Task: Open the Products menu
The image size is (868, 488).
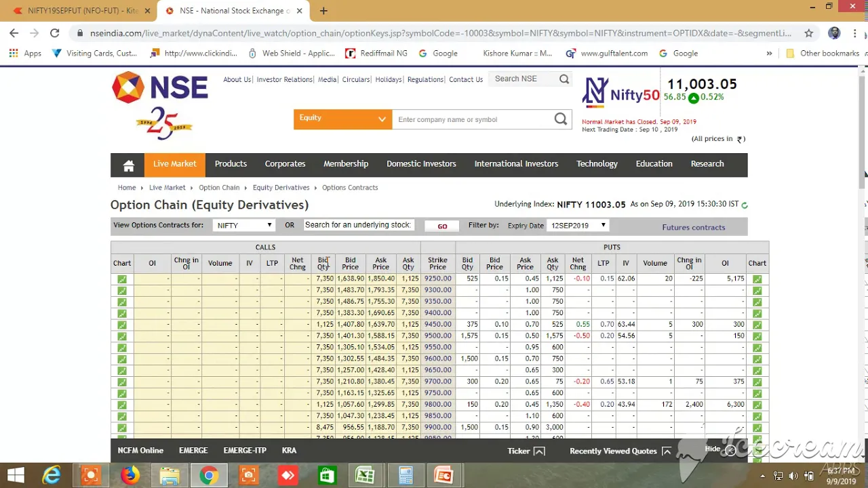Action: point(231,164)
